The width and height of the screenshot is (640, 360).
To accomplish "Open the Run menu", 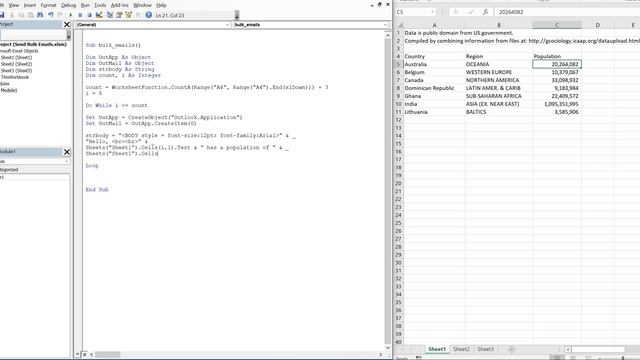I will click(85, 5).
